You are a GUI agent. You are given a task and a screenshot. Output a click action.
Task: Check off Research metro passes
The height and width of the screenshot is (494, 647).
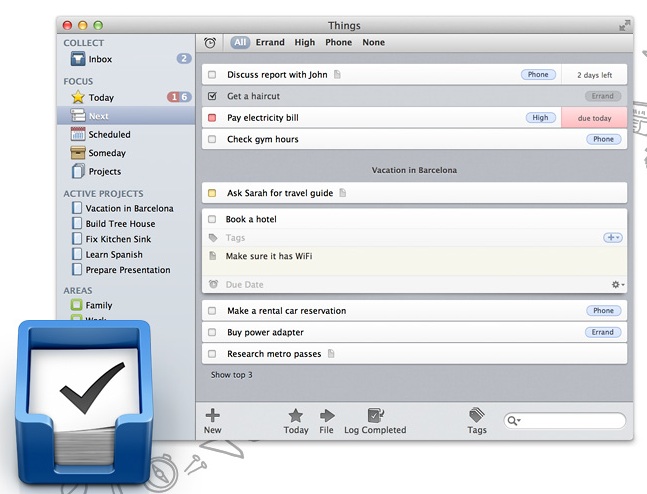pos(212,354)
